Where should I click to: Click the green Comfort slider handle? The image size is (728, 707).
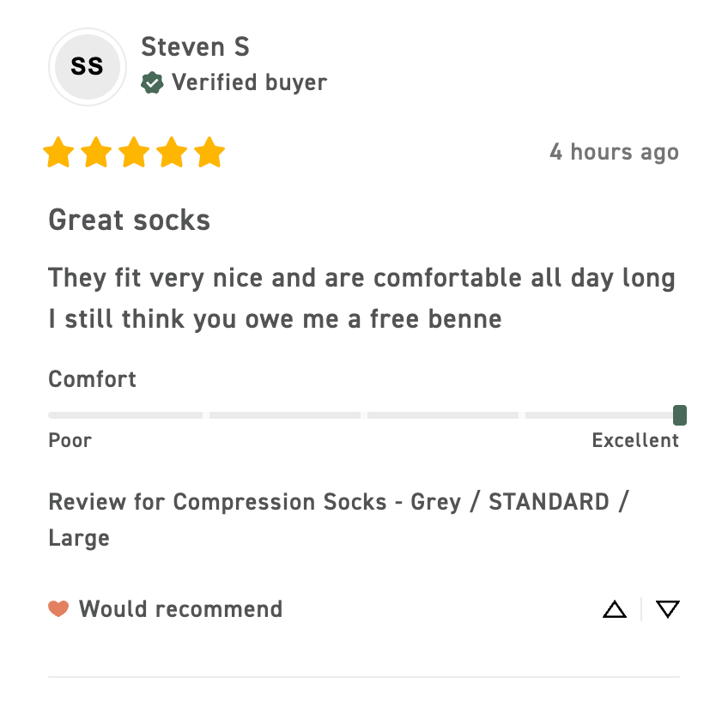(680, 415)
